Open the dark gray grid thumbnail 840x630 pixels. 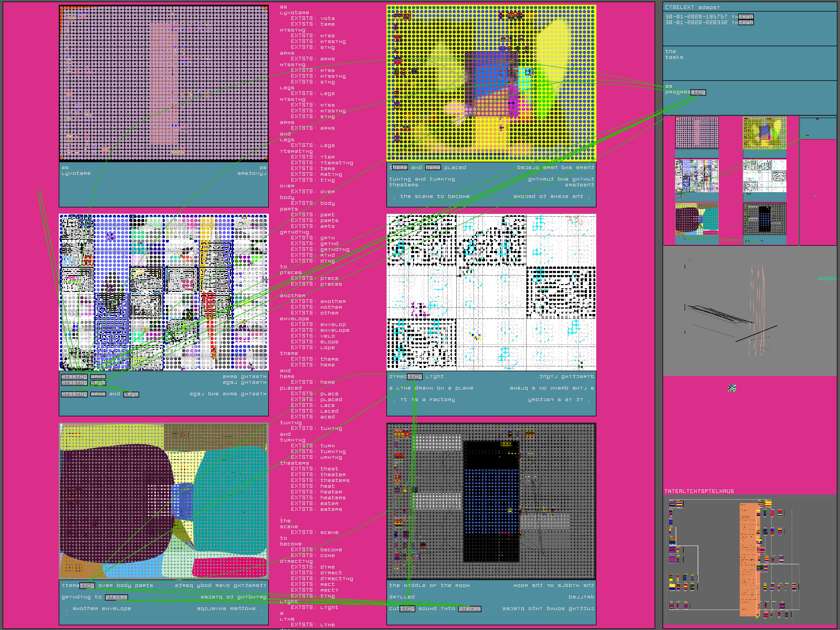coord(764,219)
